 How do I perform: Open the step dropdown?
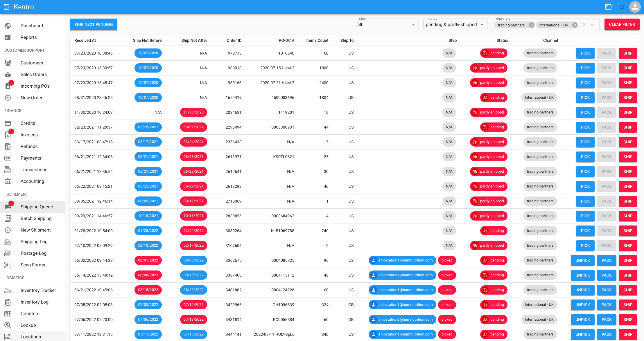pyautogui.click(x=386, y=25)
